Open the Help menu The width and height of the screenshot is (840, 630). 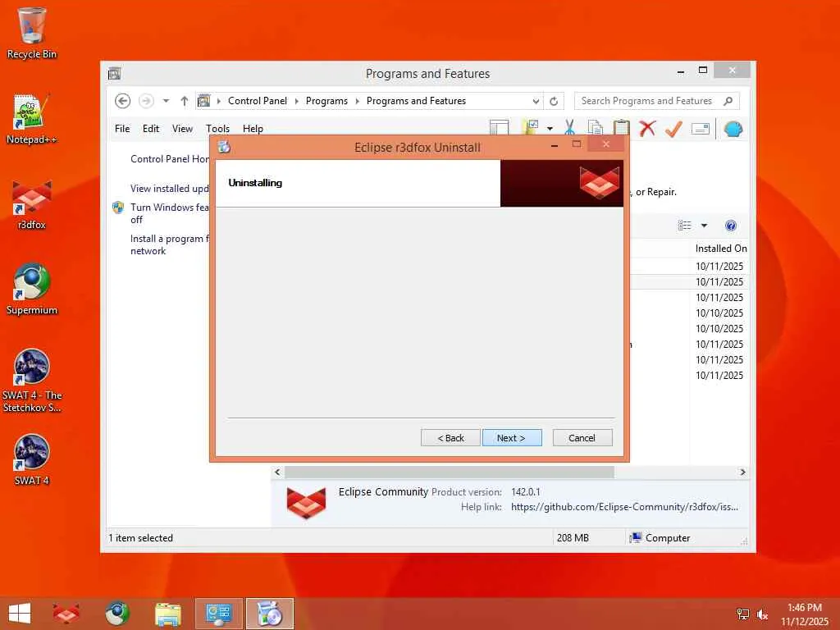[x=253, y=129]
